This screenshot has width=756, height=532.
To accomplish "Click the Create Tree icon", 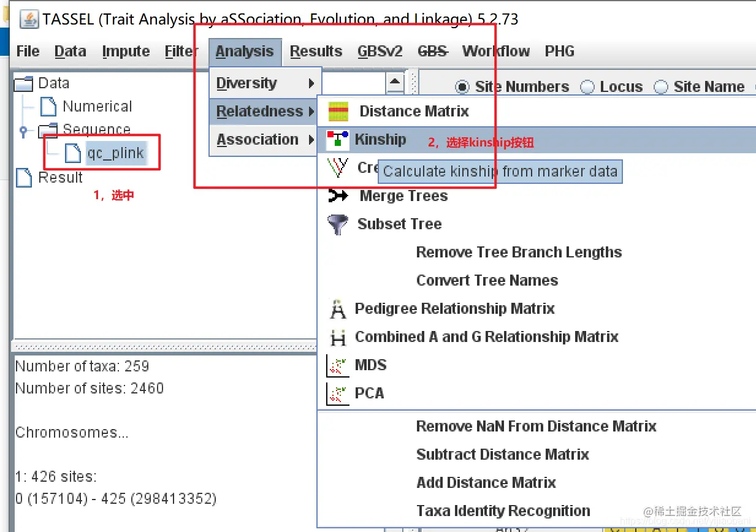I will point(338,167).
